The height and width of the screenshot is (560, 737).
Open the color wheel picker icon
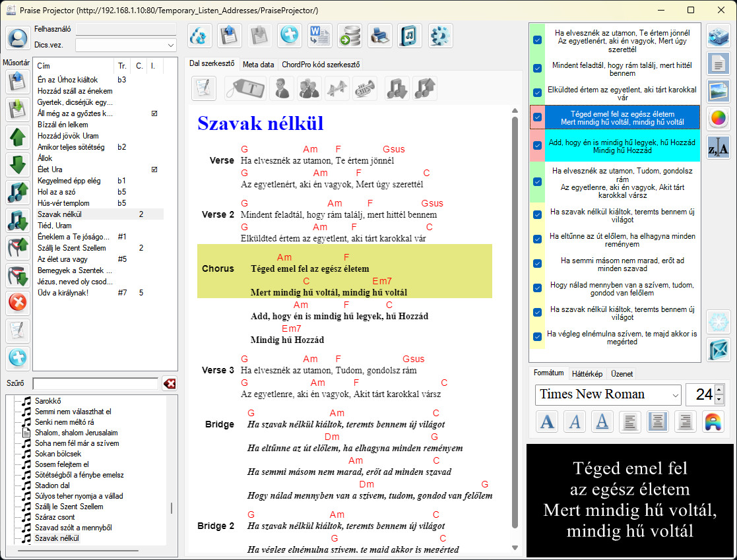718,119
